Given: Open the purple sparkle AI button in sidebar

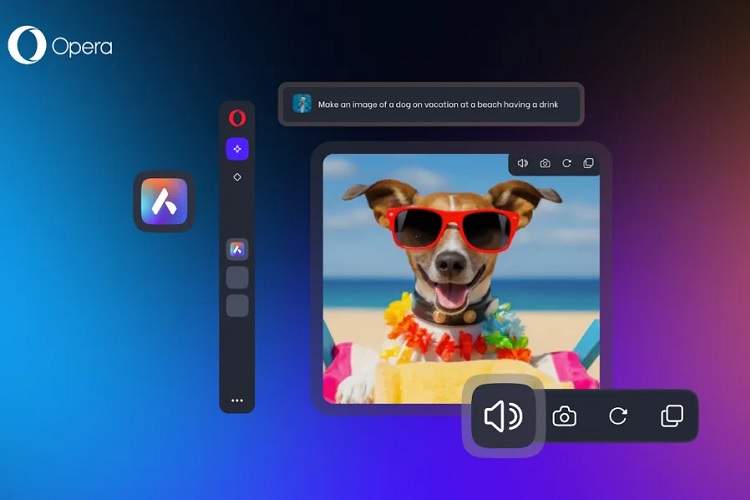Looking at the screenshot, I should pos(237,148).
